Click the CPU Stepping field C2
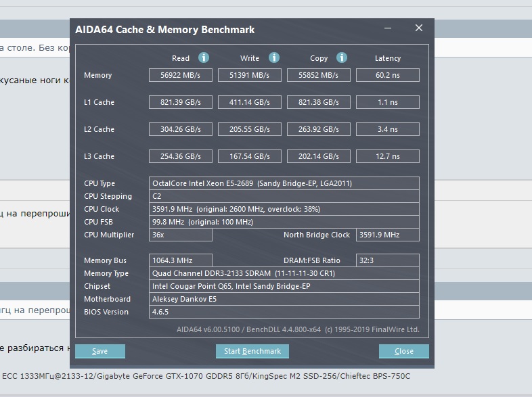Image resolution: width=532 pixels, height=397 pixels. pos(284,196)
